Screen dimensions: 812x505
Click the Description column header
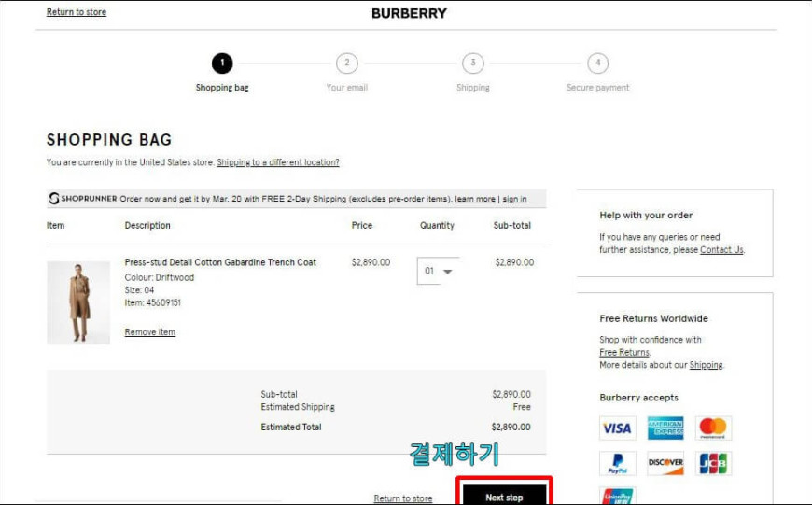(x=147, y=225)
